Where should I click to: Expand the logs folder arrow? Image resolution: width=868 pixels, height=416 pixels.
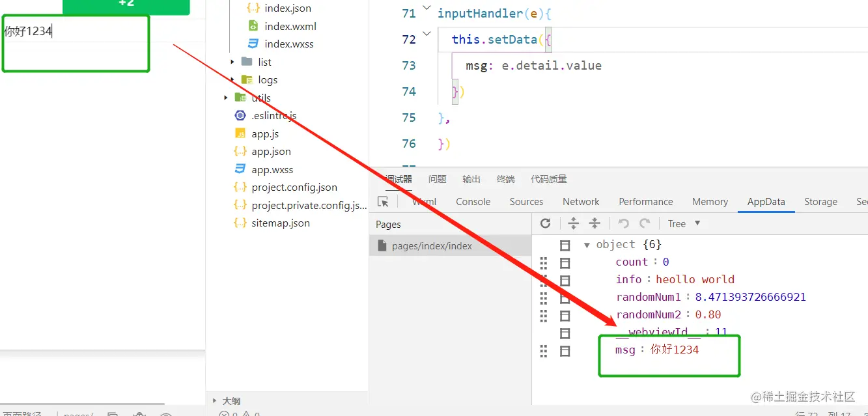[x=232, y=79]
